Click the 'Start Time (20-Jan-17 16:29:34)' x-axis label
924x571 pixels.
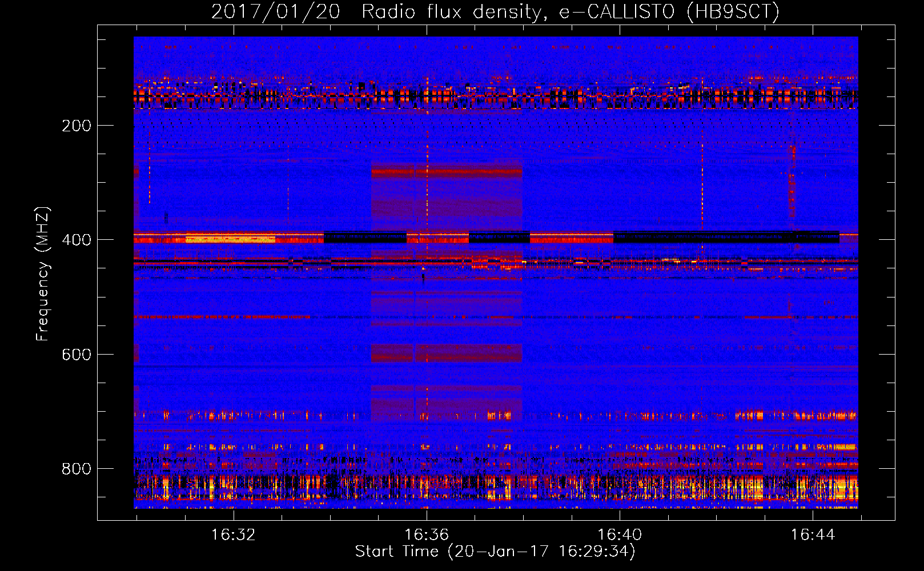pyautogui.click(x=495, y=552)
